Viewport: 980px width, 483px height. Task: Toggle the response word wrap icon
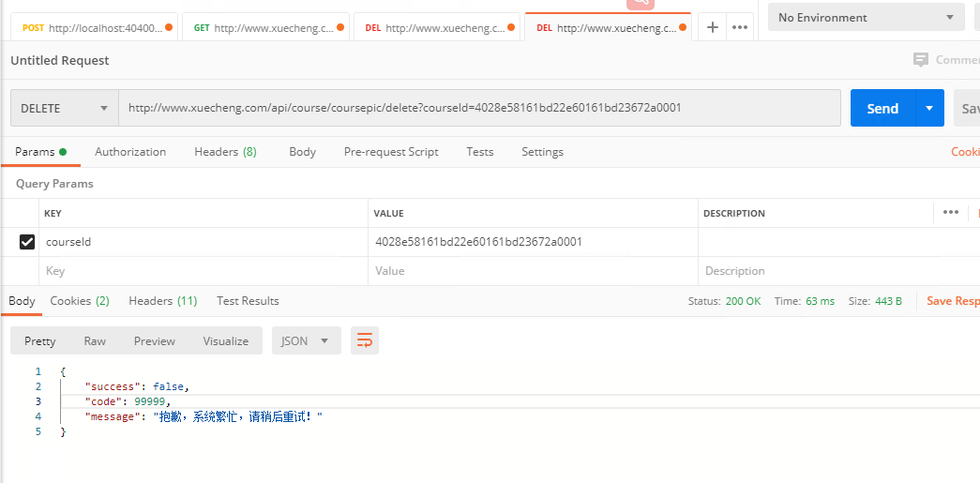pos(365,340)
